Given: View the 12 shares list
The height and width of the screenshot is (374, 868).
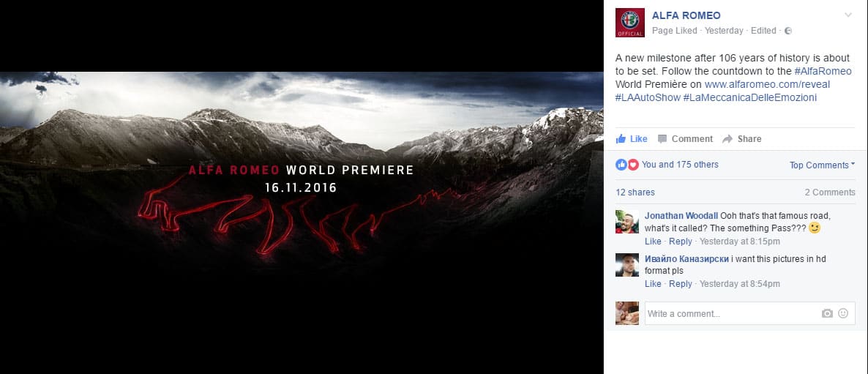Looking at the screenshot, I should (635, 192).
